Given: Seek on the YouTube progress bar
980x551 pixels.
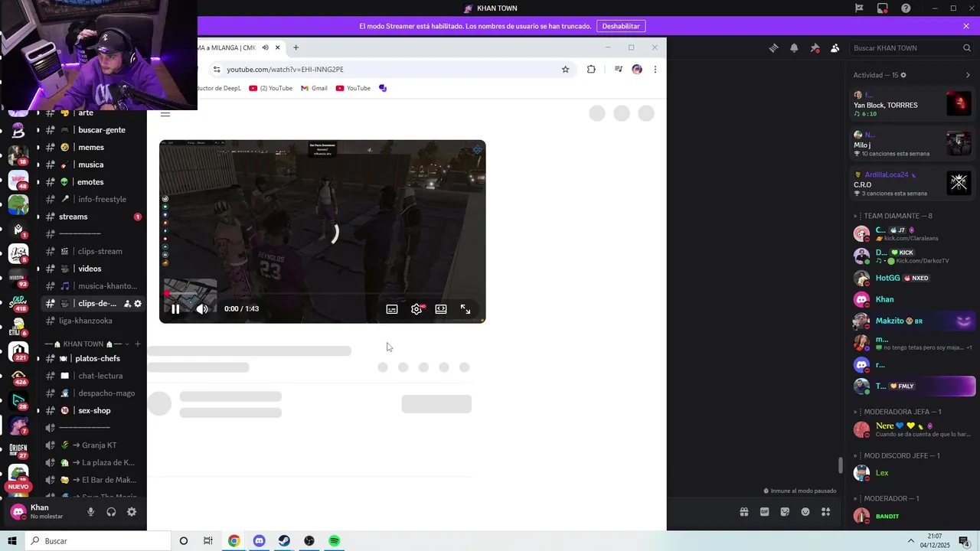Looking at the screenshot, I should pos(322,294).
